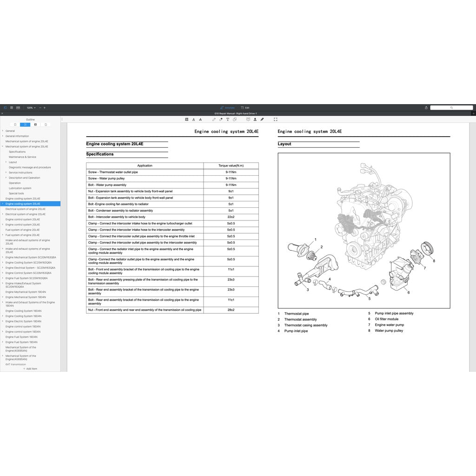Switch to the annotations panel tab
This screenshot has height=476, width=476.
point(36,124)
